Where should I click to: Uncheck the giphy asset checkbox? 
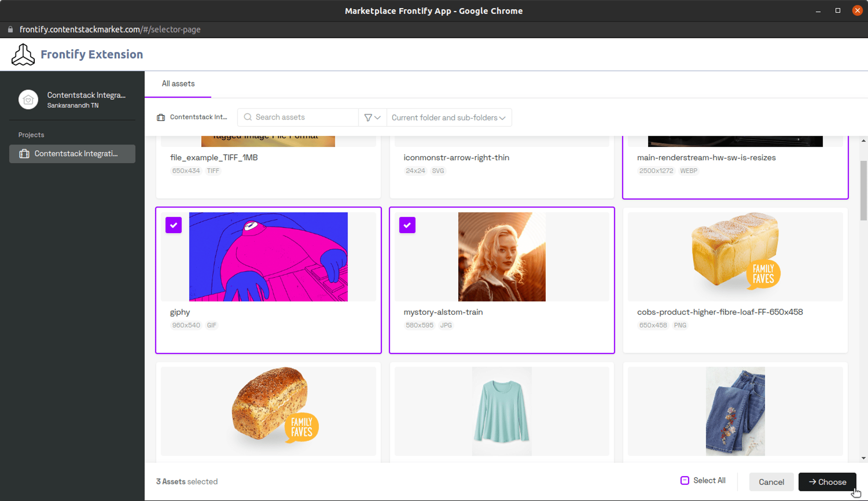pyautogui.click(x=174, y=225)
